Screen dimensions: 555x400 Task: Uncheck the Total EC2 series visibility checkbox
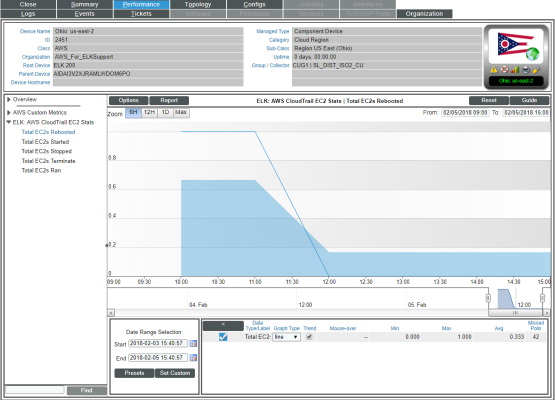coord(223,337)
